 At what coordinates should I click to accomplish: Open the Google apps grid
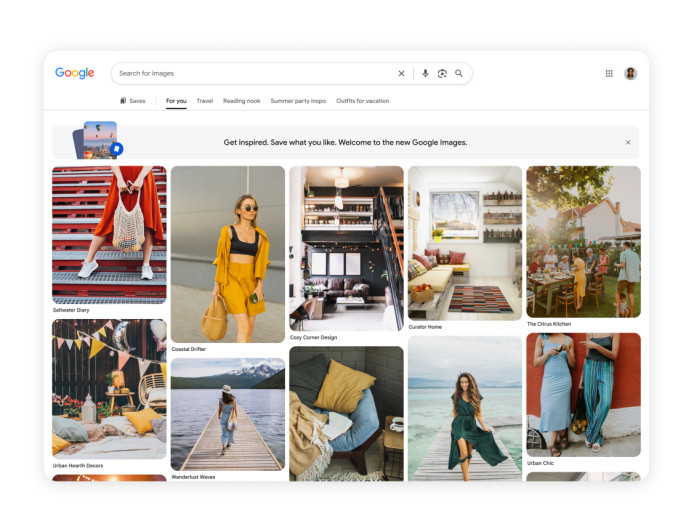coord(609,73)
